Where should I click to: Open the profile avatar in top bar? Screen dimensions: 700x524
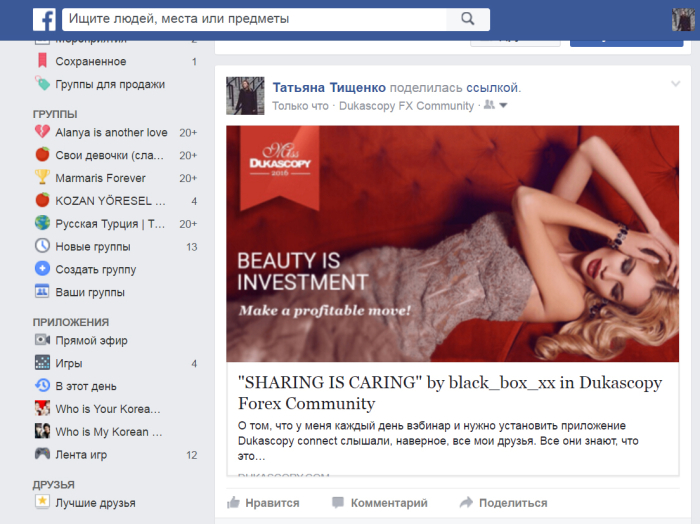point(683,20)
